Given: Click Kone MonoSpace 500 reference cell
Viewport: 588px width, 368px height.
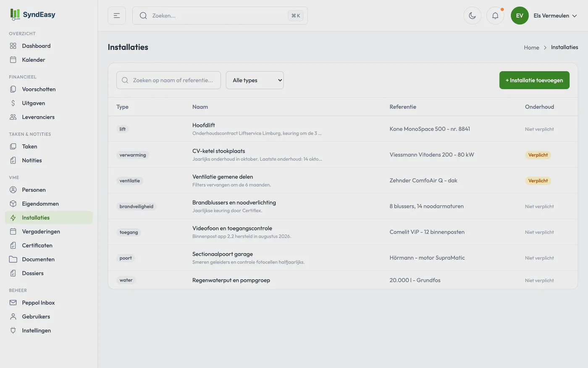Looking at the screenshot, I should (x=430, y=129).
